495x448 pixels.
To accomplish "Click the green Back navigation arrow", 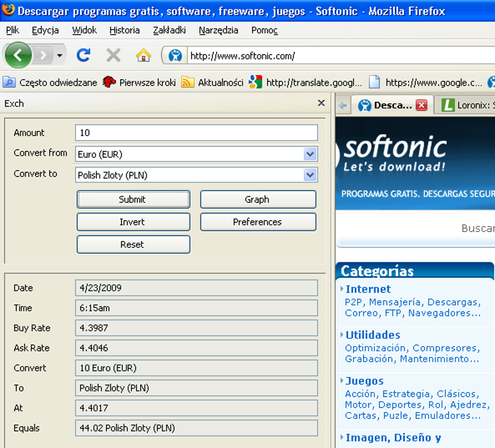I will tap(18, 55).
